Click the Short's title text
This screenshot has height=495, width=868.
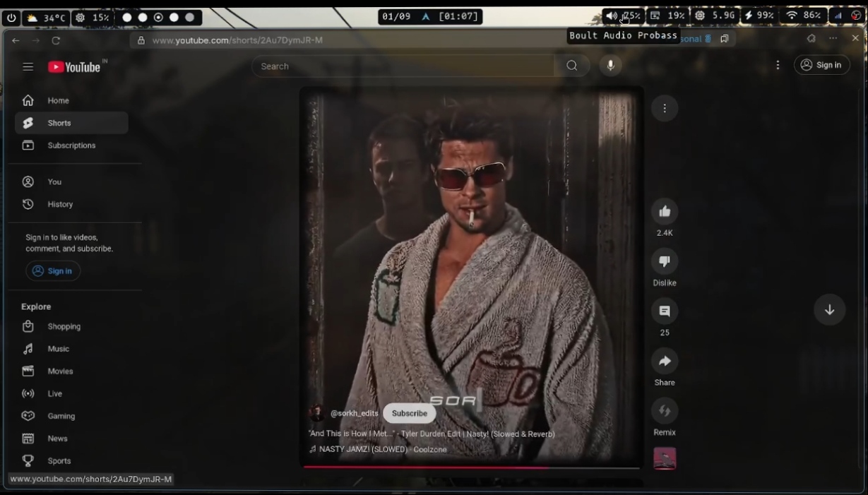432,434
